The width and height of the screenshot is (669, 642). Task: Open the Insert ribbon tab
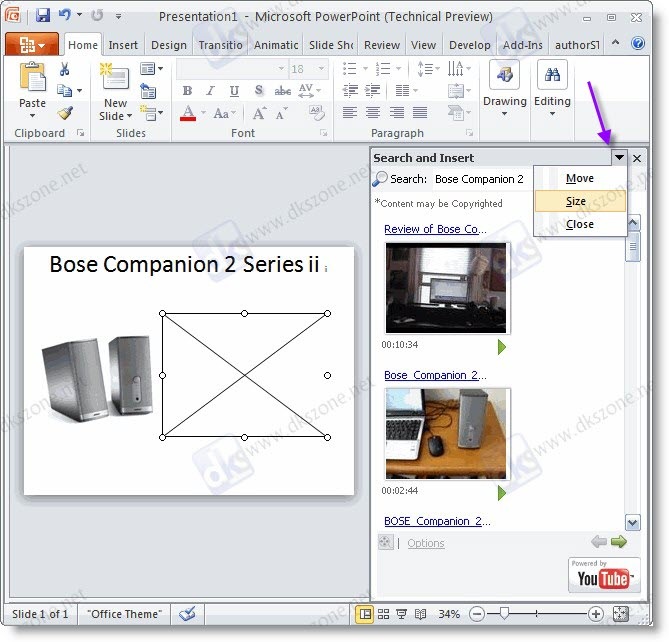[123, 45]
